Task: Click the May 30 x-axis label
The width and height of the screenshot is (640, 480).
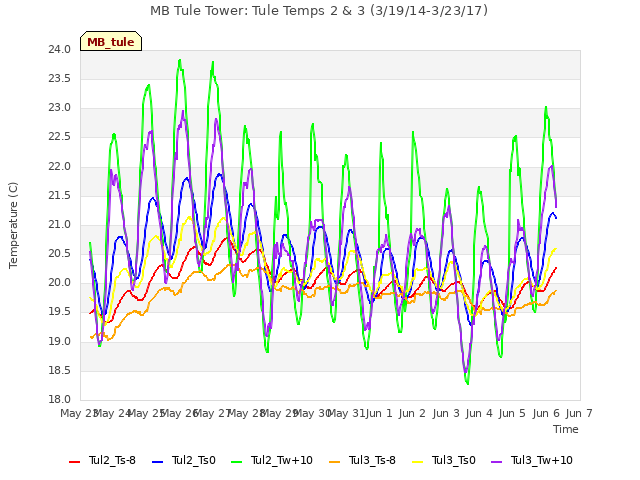Action: (x=312, y=413)
